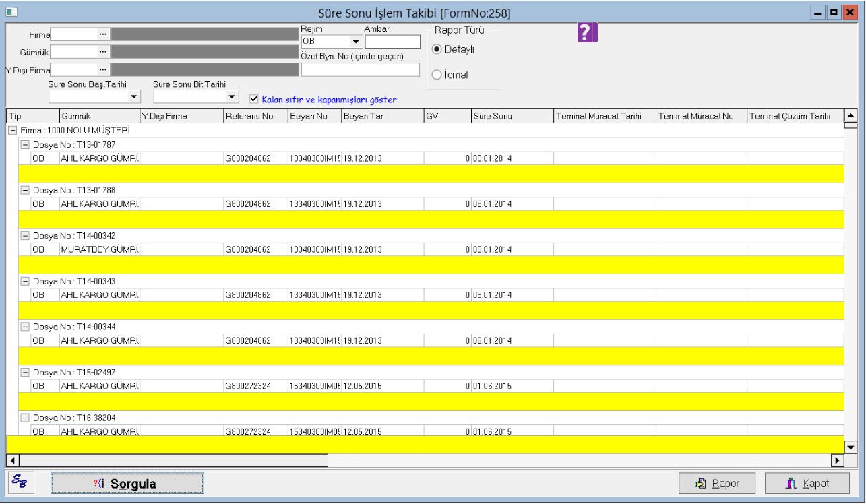The width and height of the screenshot is (866, 504).
Task: Select MURATBEY GÜMRÜ customs cell
Action: click(99, 249)
